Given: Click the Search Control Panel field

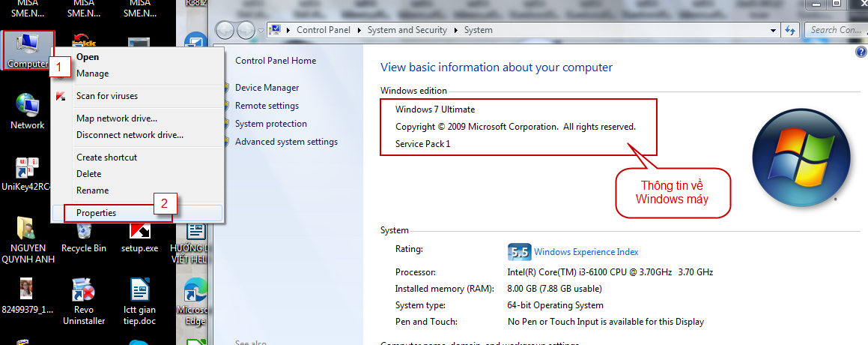Looking at the screenshot, I should pos(836,30).
